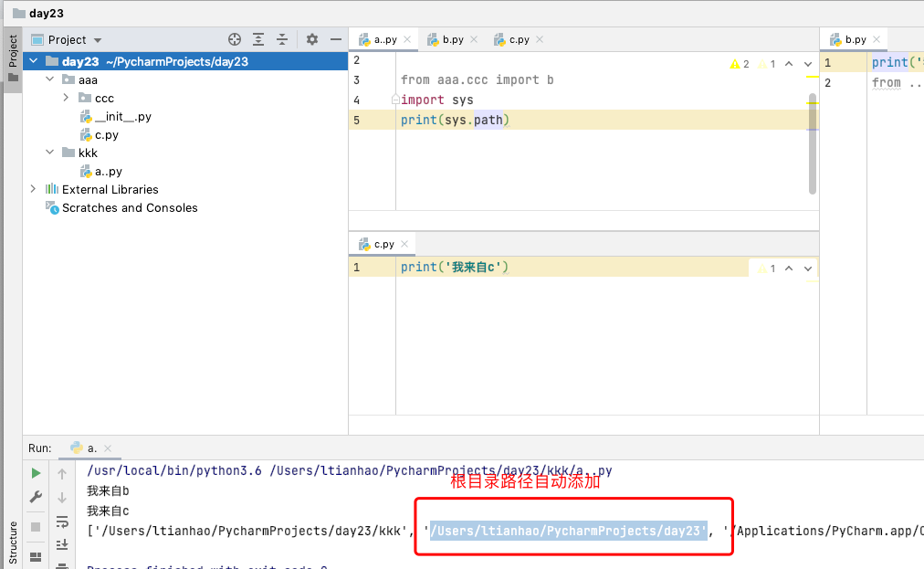Close the b.py tab in right split
Viewport: 924px width, 569px height.
[x=877, y=39]
